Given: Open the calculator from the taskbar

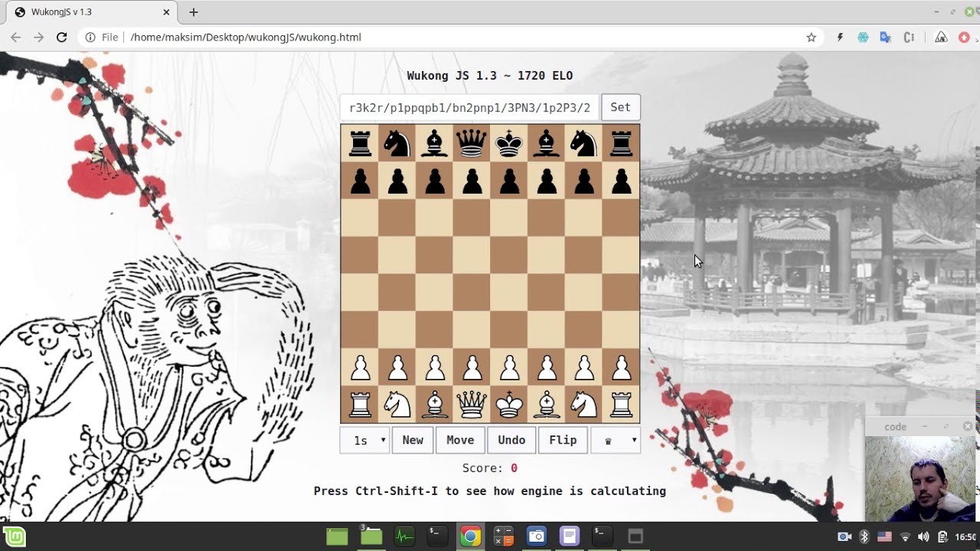Looking at the screenshot, I should 503,536.
